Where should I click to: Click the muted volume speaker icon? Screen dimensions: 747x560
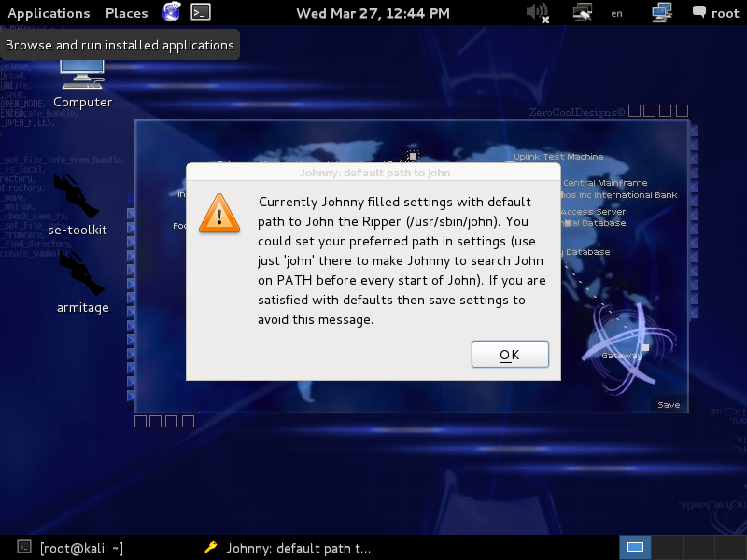tap(538, 13)
